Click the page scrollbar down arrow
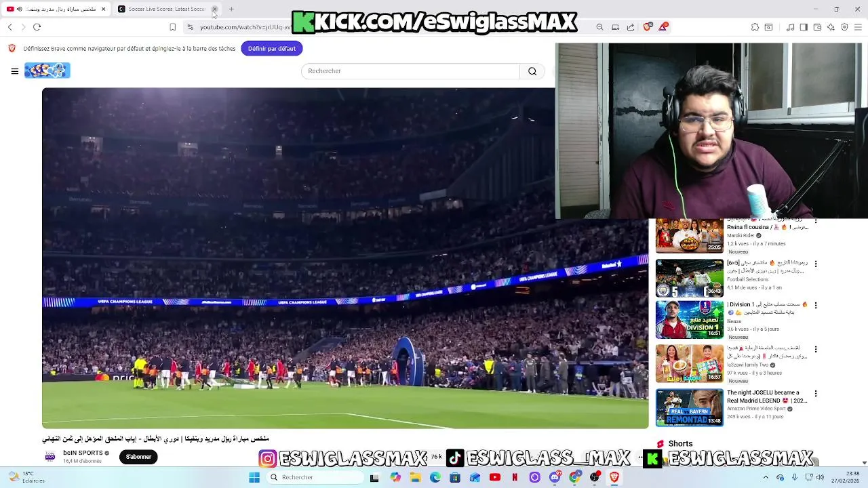868x488 pixels. coord(864,463)
